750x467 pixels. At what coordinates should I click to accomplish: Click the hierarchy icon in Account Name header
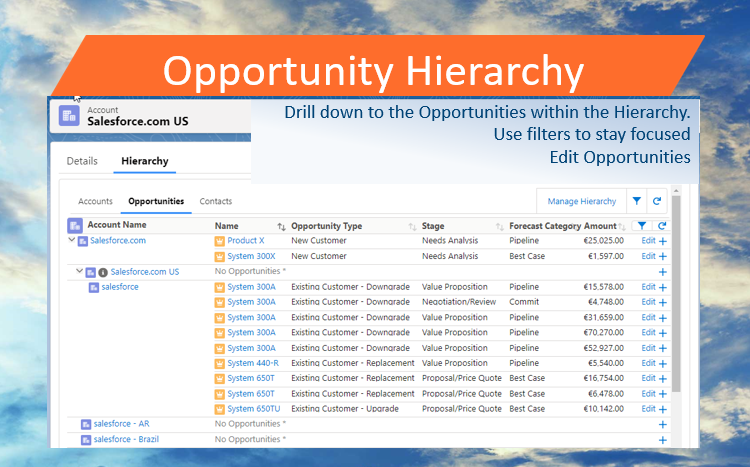coord(74,226)
